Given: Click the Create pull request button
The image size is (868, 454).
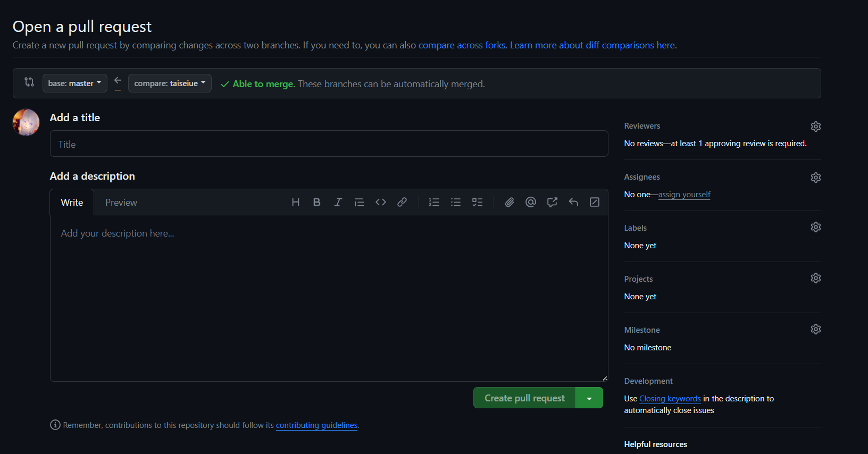Looking at the screenshot, I should click(x=524, y=398).
